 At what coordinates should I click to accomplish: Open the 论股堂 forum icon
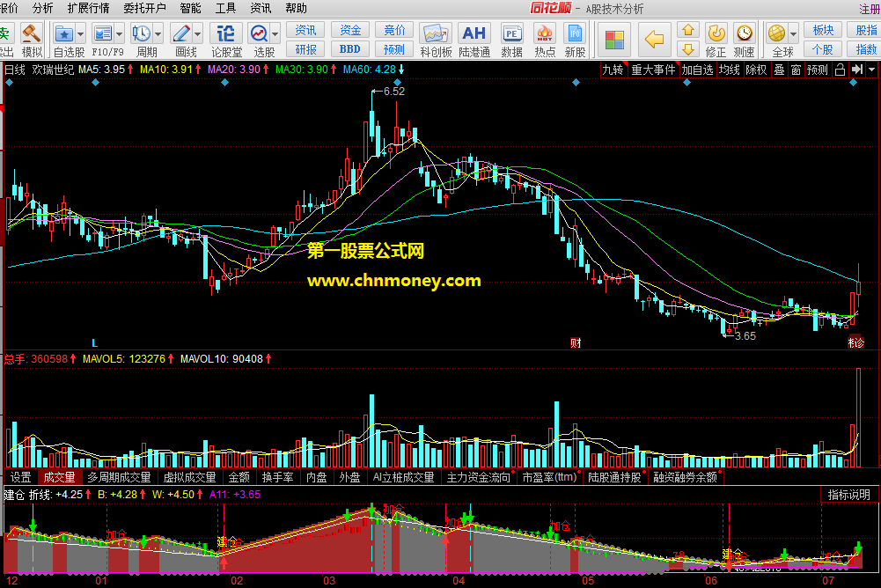(226, 33)
